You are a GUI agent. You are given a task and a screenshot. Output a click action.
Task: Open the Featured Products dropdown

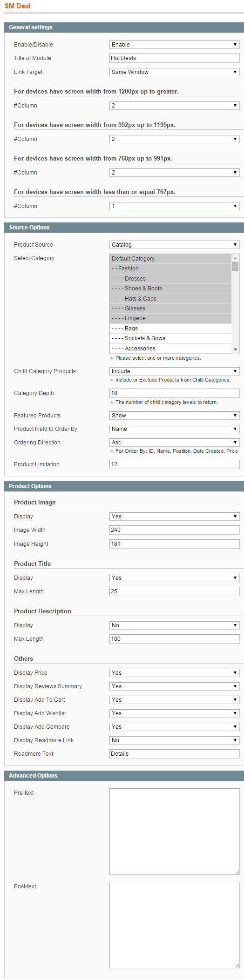[x=175, y=416]
